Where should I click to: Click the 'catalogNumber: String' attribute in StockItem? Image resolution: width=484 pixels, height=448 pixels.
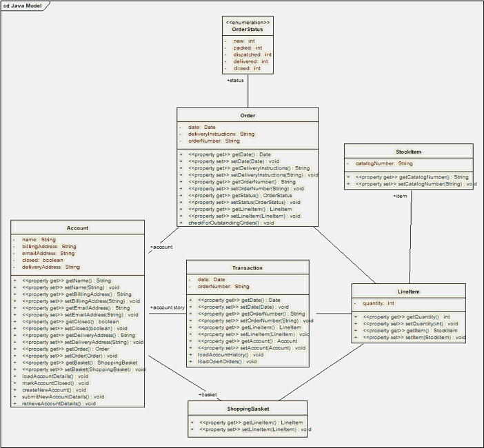pos(384,163)
